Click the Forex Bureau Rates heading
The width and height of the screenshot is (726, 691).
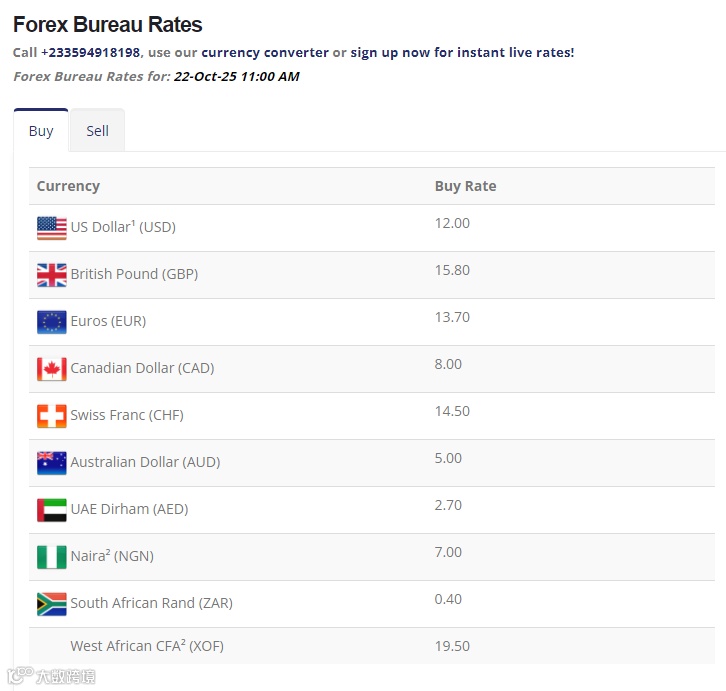pyautogui.click(x=108, y=25)
